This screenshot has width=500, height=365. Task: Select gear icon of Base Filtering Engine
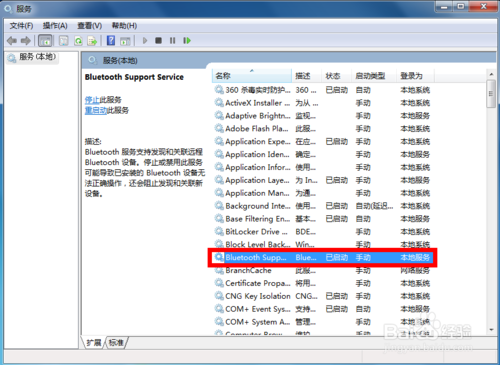pos(219,219)
